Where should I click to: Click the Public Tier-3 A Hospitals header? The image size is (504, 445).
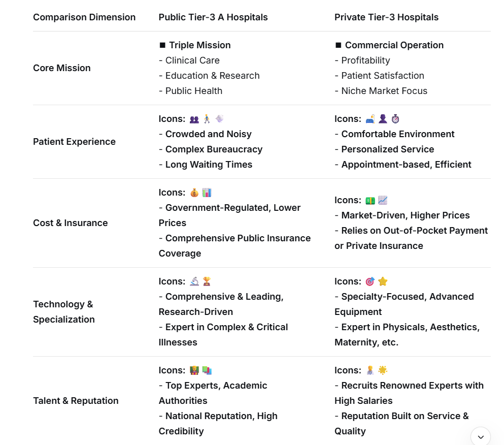(x=213, y=17)
